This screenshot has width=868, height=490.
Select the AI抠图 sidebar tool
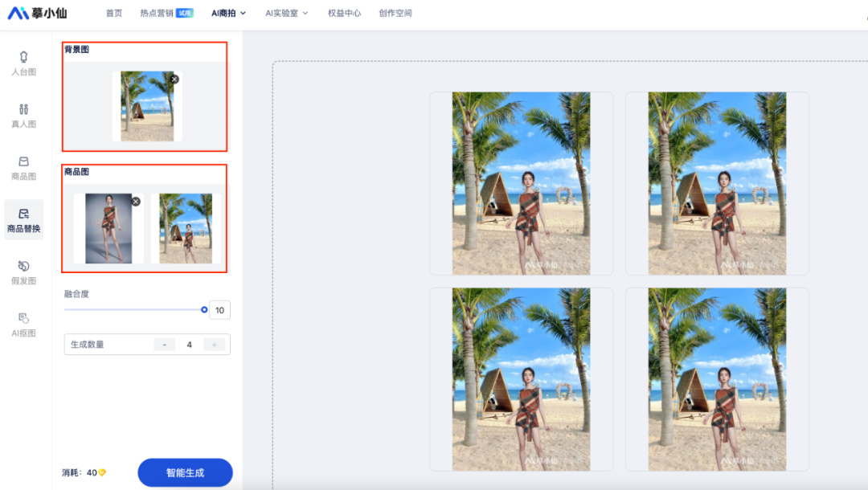(x=23, y=325)
